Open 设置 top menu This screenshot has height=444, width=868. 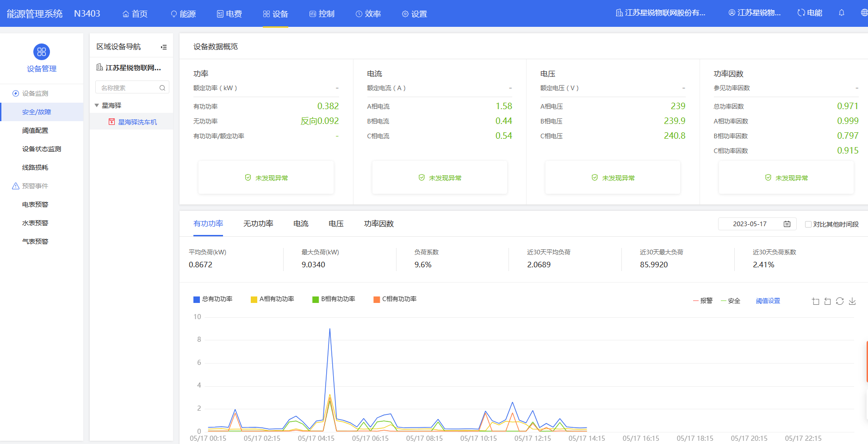415,14
